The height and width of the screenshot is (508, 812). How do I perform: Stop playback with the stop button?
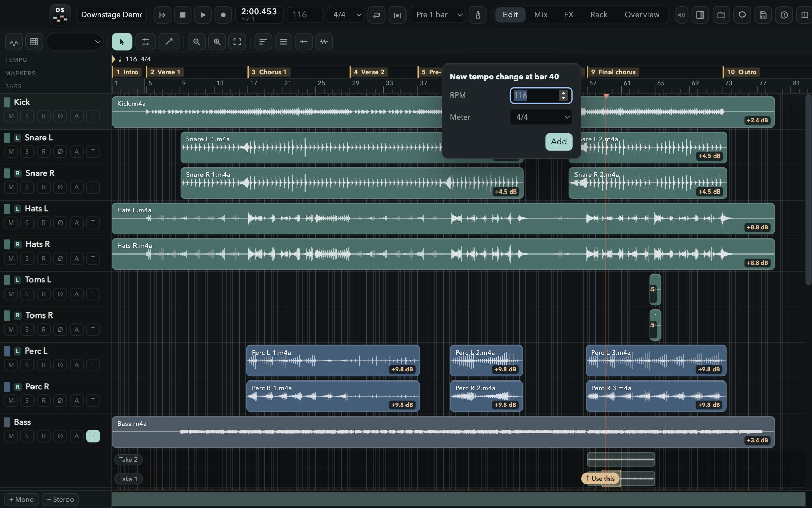pyautogui.click(x=183, y=15)
